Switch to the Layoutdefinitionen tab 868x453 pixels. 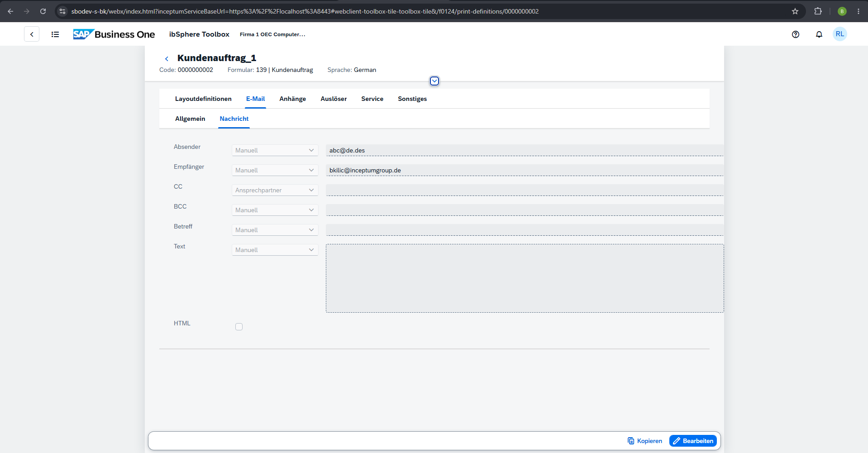(203, 99)
